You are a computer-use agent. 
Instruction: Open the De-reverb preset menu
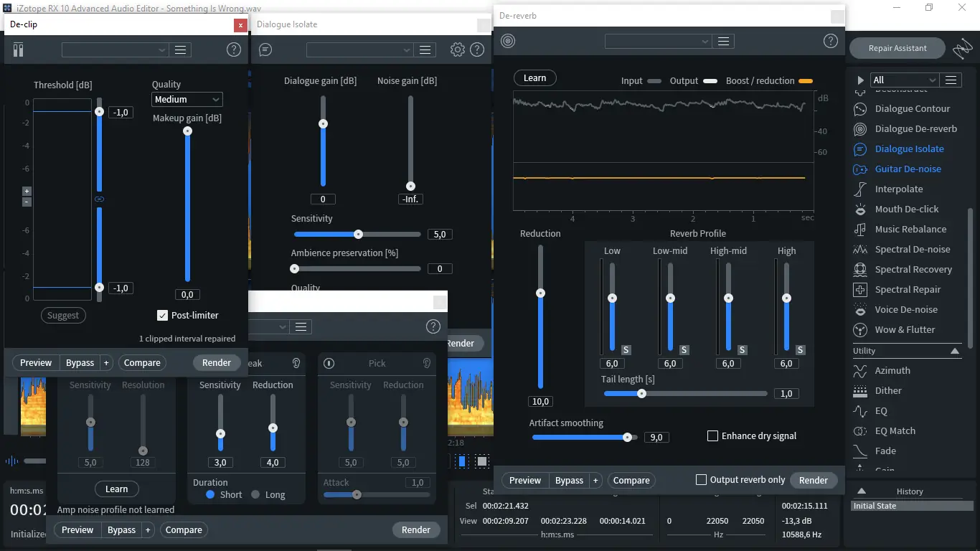(x=724, y=42)
